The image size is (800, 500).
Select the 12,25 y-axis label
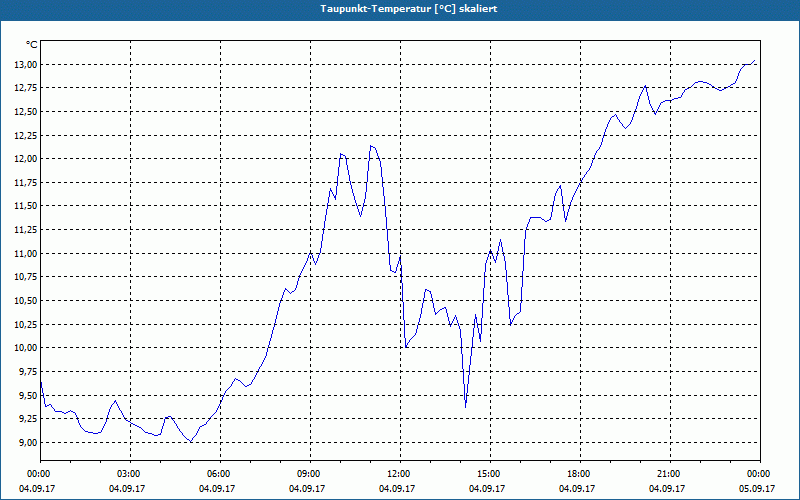click(28, 136)
